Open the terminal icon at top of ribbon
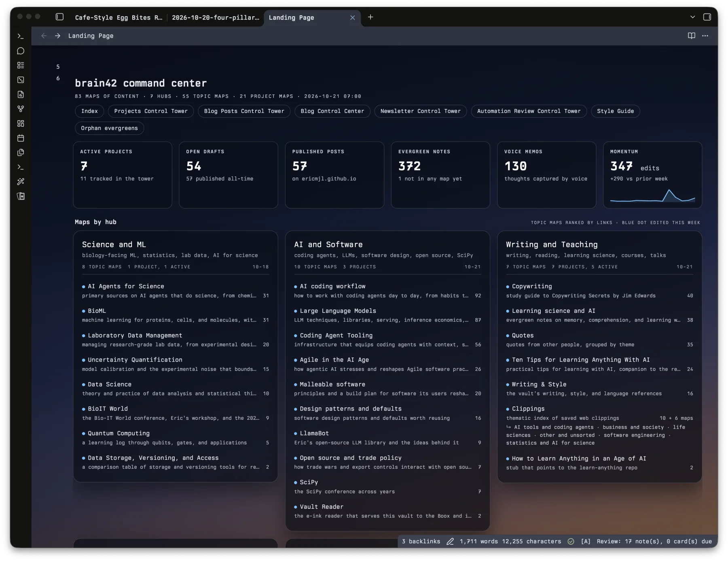The image size is (728, 561). [21, 36]
